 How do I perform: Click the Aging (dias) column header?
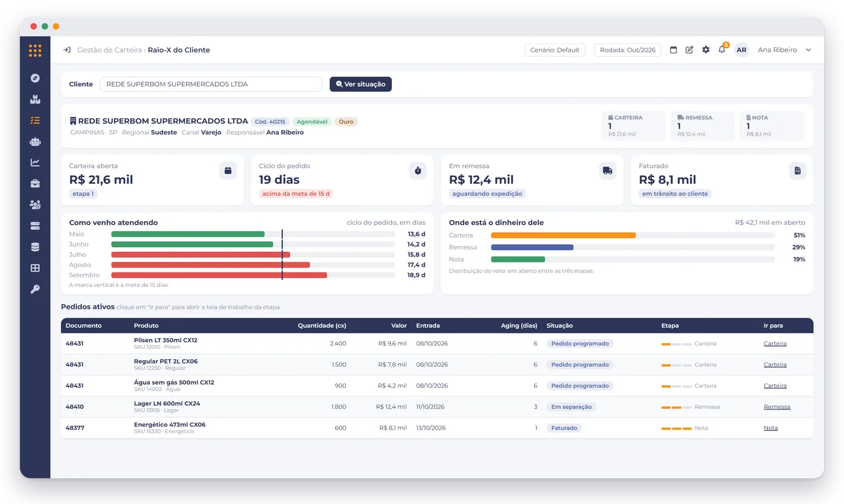click(x=519, y=326)
